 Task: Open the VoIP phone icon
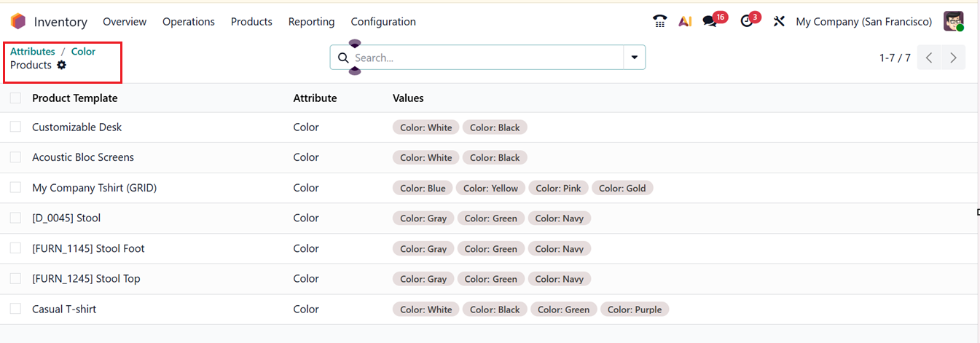pos(660,22)
